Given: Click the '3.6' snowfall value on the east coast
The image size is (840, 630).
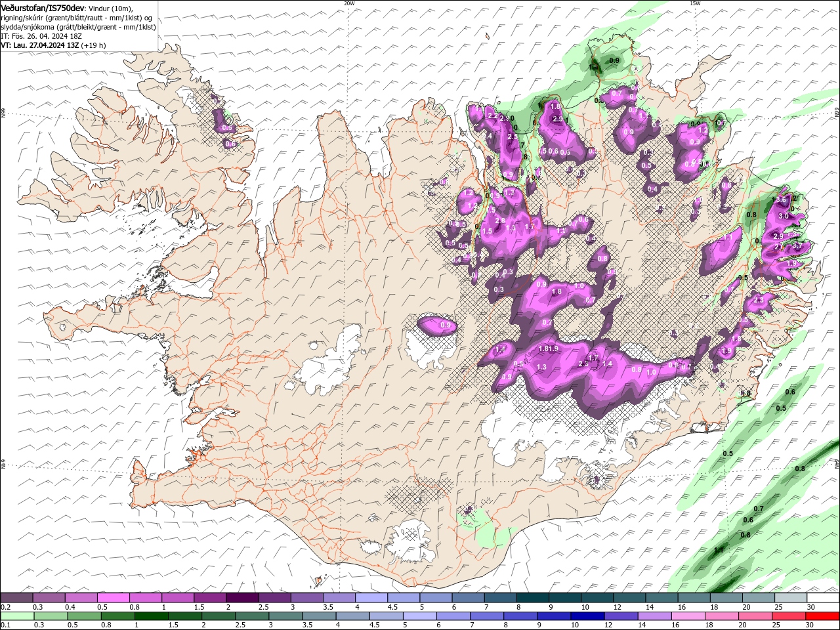Looking at the screenshot, I should coord(780,199).
